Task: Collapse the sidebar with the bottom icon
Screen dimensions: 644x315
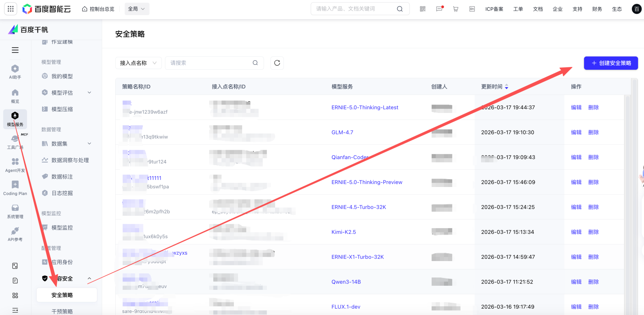Action: [x=15, y=310]
